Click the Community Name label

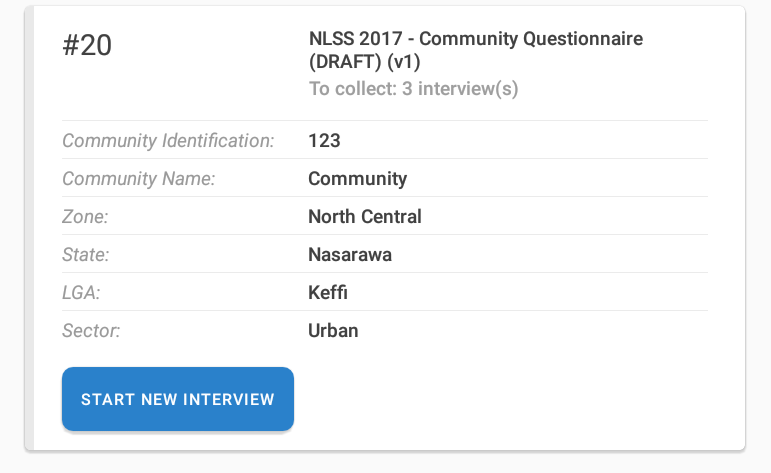coord(139,179)
